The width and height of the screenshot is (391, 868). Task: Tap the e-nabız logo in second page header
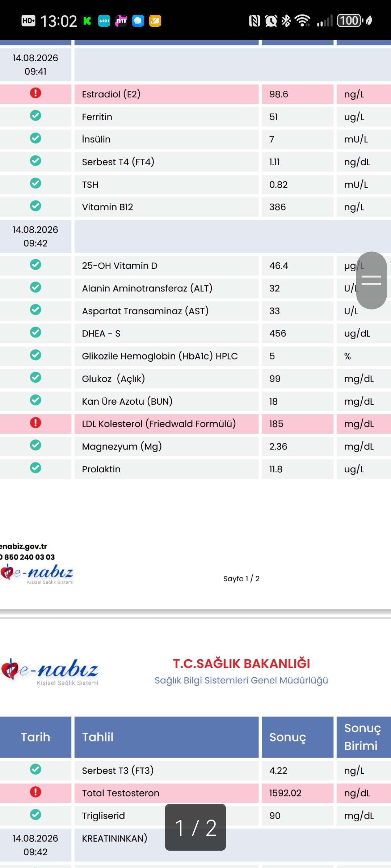50,671
